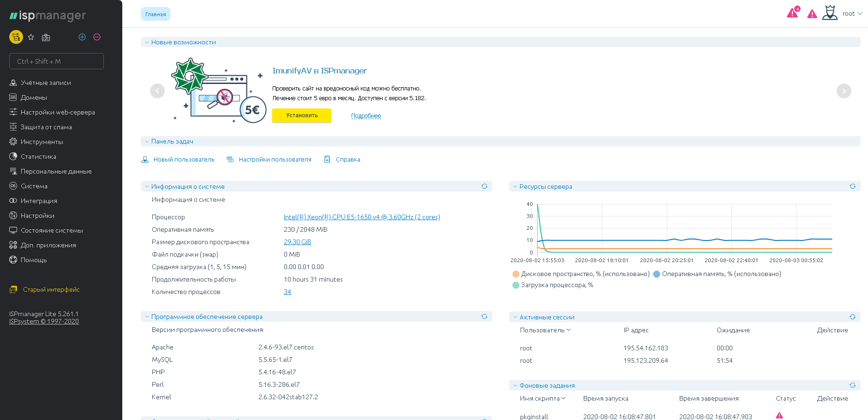The width and height of the screenshot is (868, 420).
Task: Open notifications alert with badge
Action: [793, 12]
